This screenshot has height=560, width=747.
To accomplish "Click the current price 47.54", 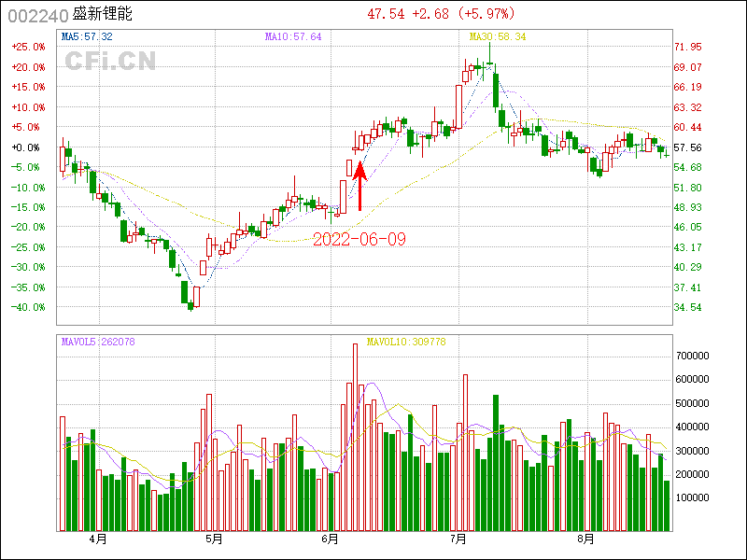I will point(386,14).
